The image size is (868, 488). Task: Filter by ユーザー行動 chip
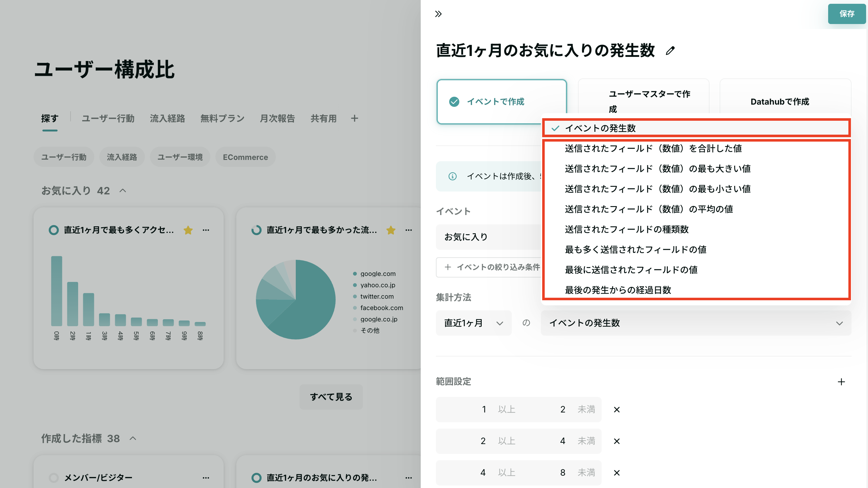(x=64, y=157)
